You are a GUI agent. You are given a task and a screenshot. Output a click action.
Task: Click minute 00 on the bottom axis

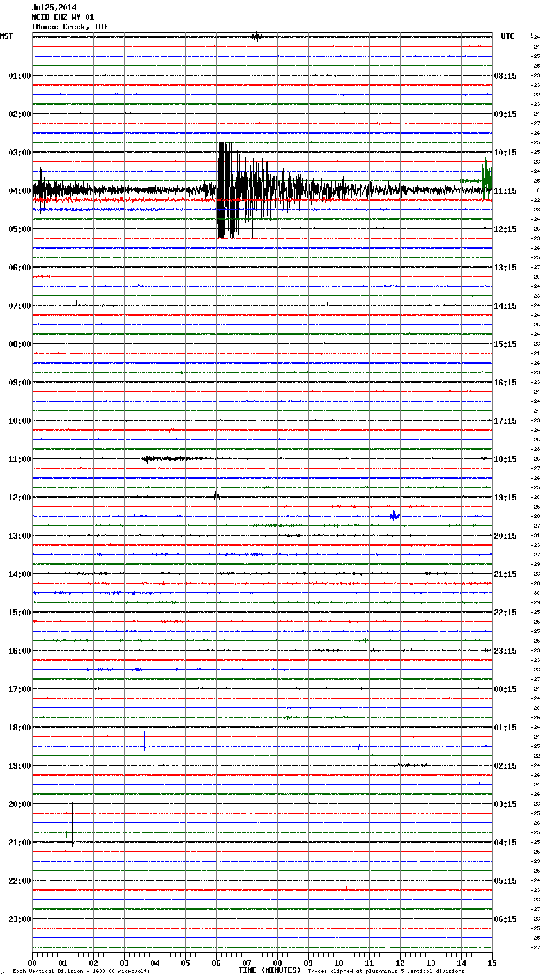[x=32, y=963]
